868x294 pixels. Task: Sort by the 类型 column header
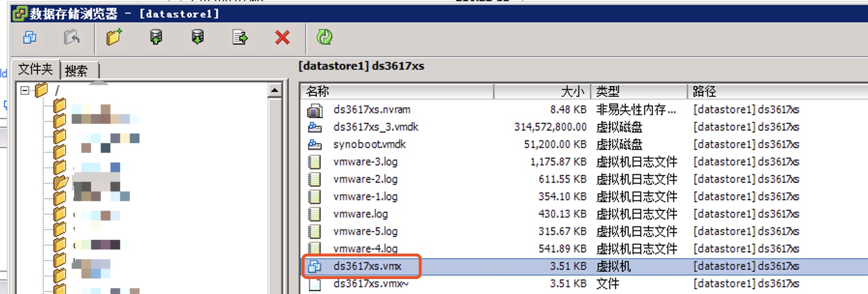639,91
